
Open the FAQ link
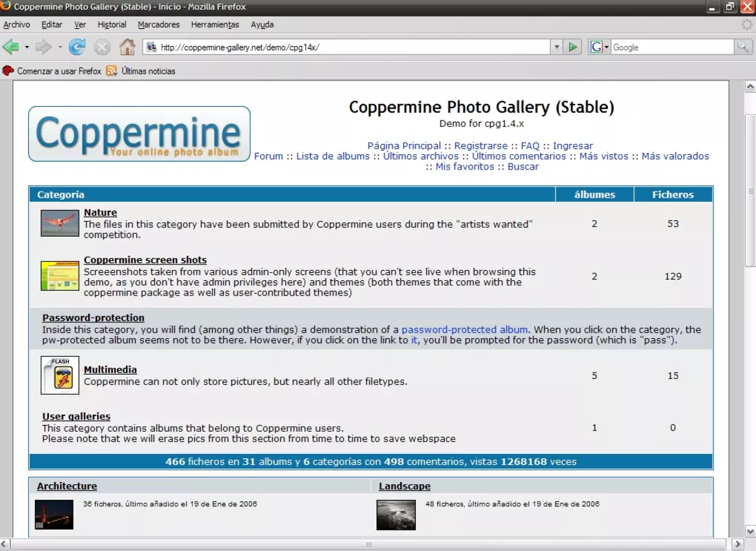(530, 146)
